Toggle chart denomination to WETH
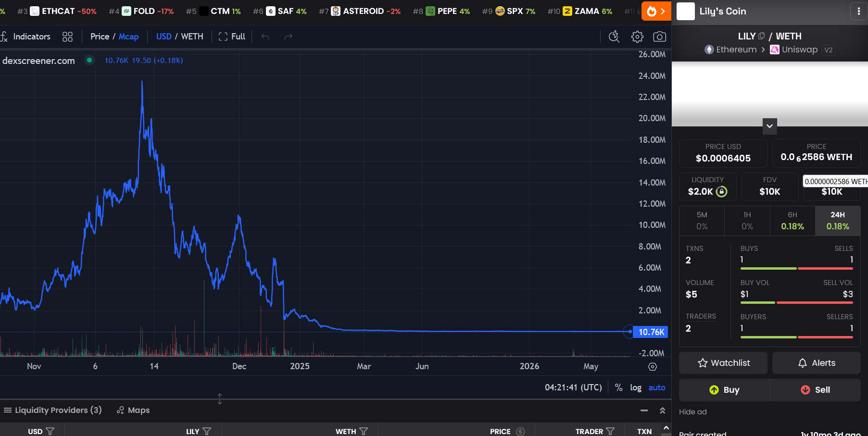The image size is (868, 436). pyautogui.click(x=192, y=37)
